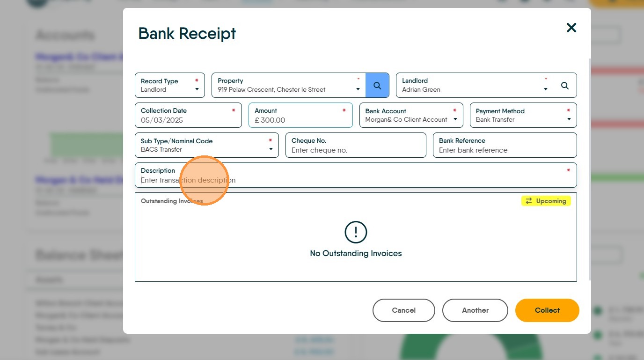Screen dimensions: 644x360
Task: Click into the Cheque No. field
Action: [x=356, y=145]
